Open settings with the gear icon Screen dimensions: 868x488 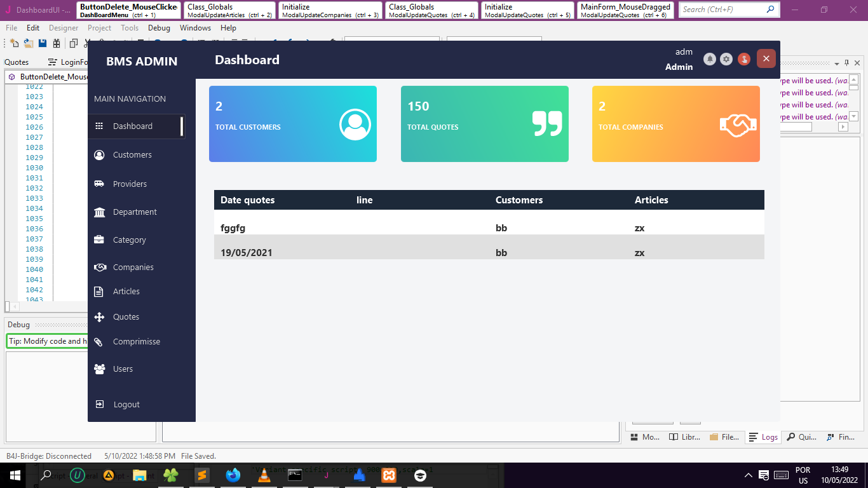tap(726, 59)
